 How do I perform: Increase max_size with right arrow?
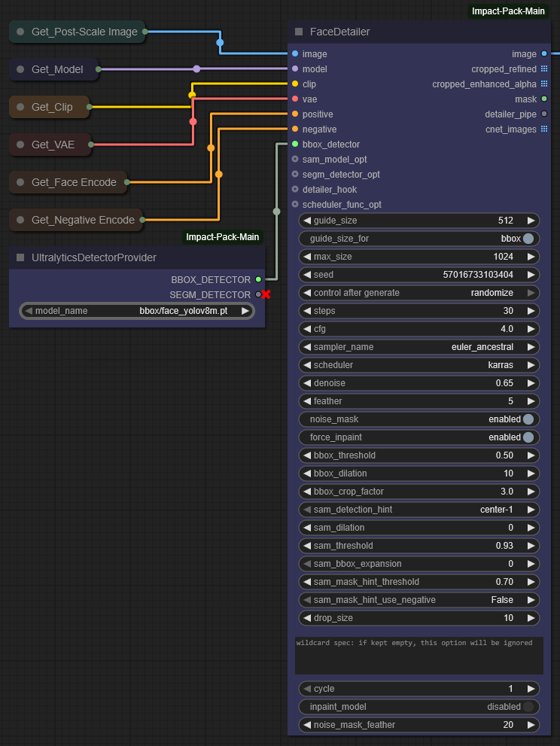pos(531,257)
